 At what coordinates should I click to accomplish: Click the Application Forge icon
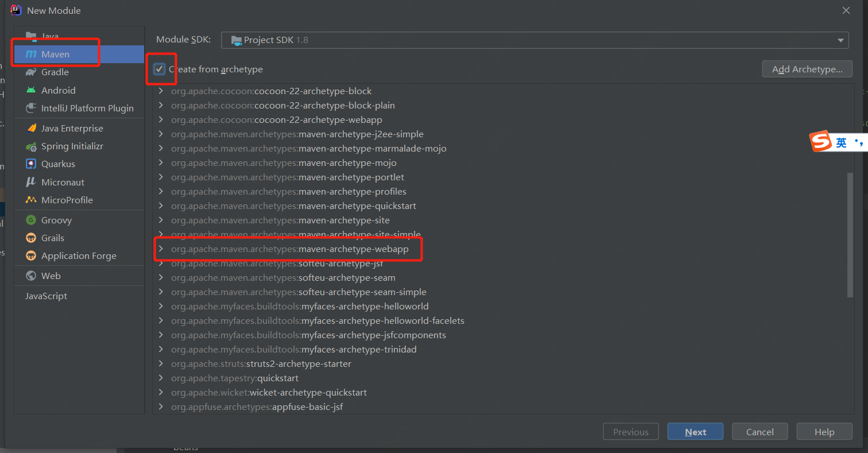click(31, 255)
